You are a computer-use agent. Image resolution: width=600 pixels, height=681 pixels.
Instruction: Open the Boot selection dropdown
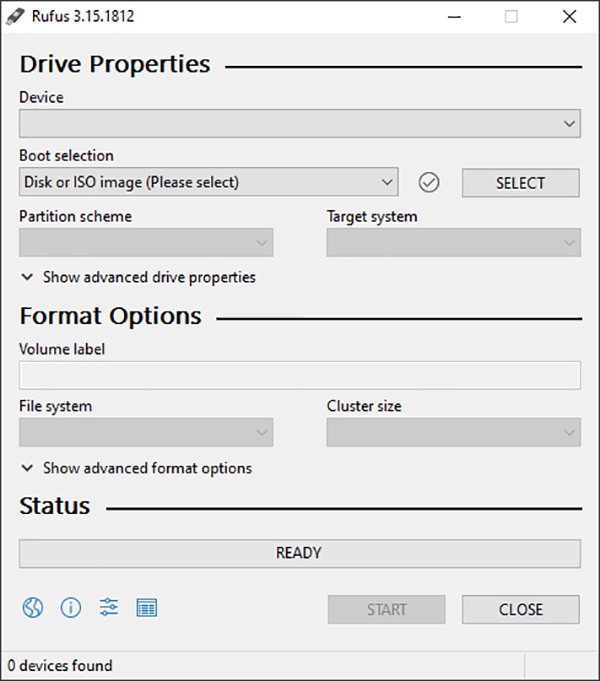pyautogui.click(x=209, y=182)
